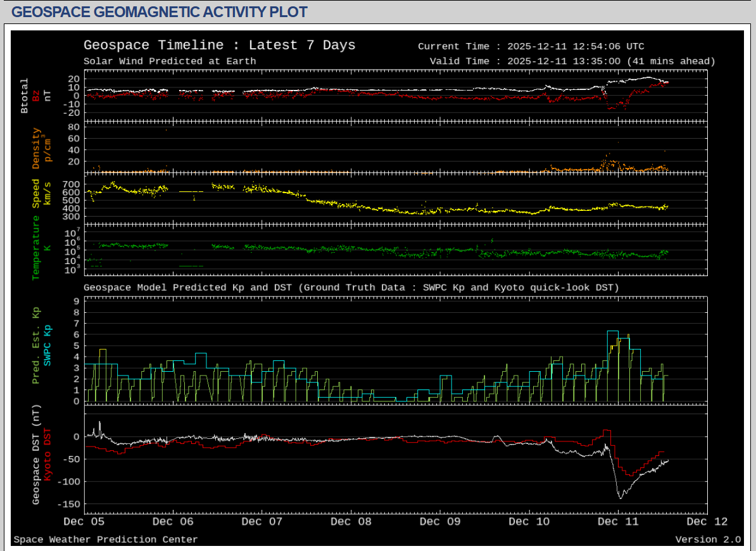756x551 pixels.
Task: Click the Geospace DST (nT) axis label
Action: (x=36, y=455)
